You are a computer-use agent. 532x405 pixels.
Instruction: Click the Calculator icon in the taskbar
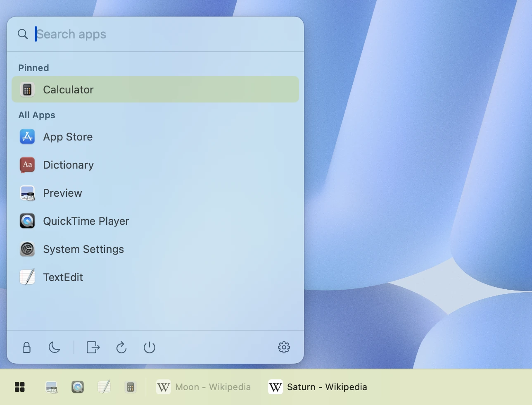click(131, 387)
